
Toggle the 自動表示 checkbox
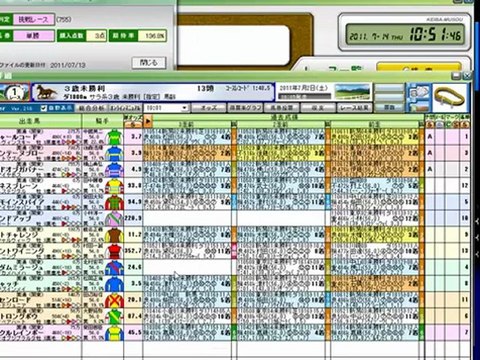(43, 108)
